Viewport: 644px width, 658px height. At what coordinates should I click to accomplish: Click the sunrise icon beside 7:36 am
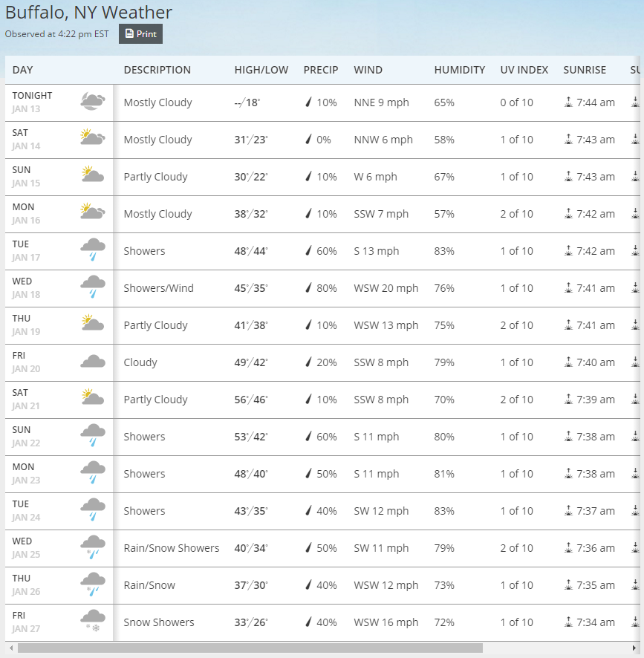pyautogui.click(x=568, y=547)
